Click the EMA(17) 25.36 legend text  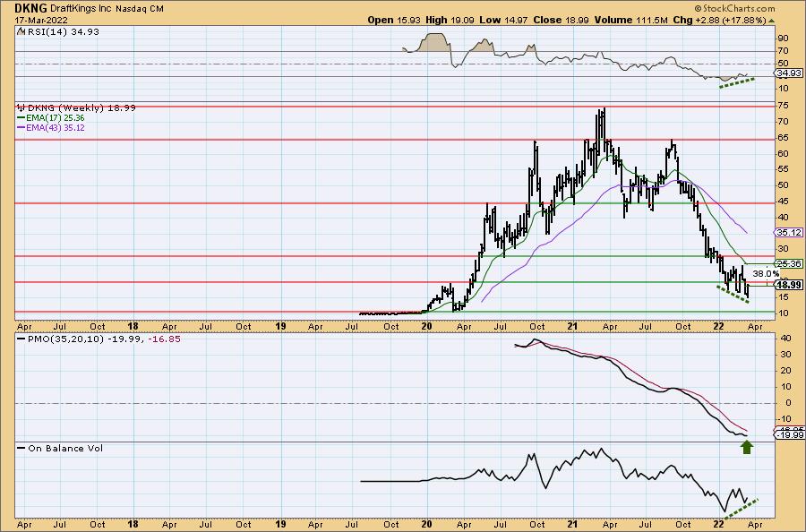pos(55,117)
